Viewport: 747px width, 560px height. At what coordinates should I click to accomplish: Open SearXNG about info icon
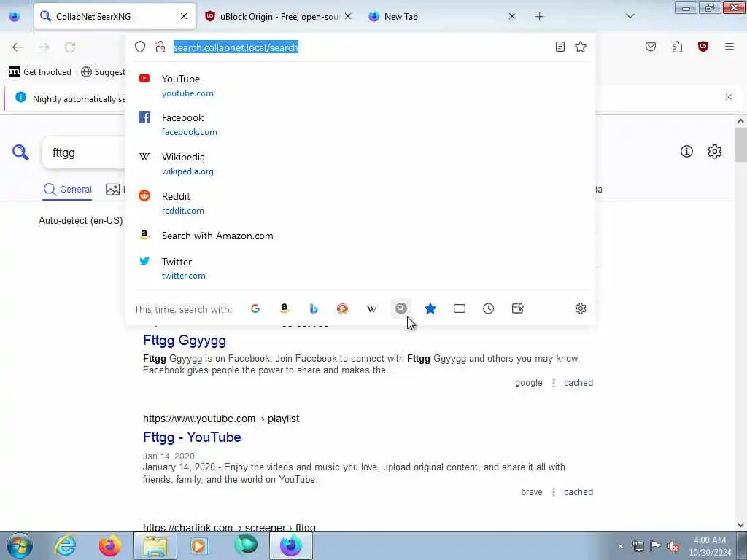click(686, 152)
